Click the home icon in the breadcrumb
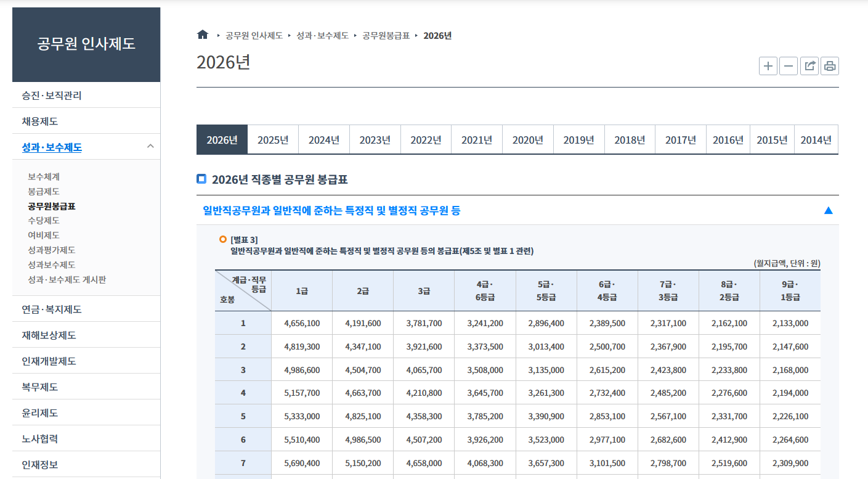The width and height of the screenshot is (868, 479). point(203,35)
